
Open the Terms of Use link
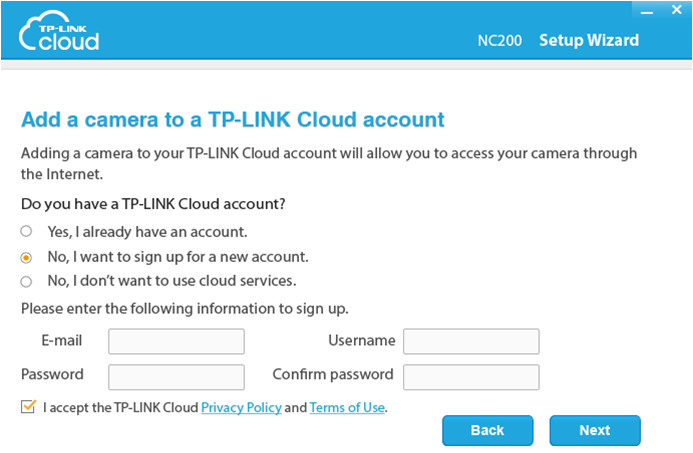[347, 408]
